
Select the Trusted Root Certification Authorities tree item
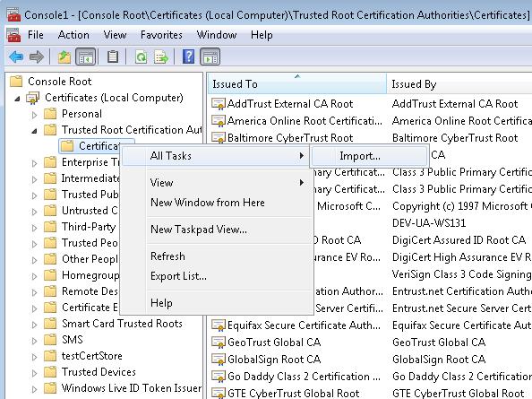pyautogui.click(x=132, y=130)
